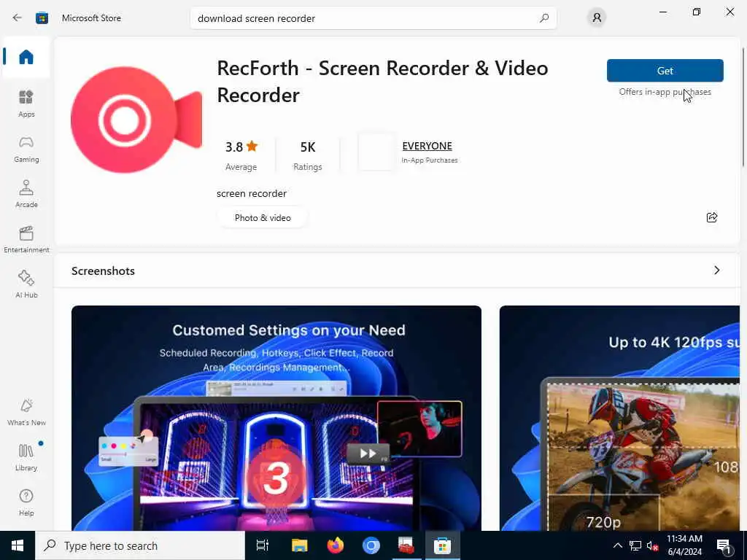Click the orange rating star

point(252,146)
